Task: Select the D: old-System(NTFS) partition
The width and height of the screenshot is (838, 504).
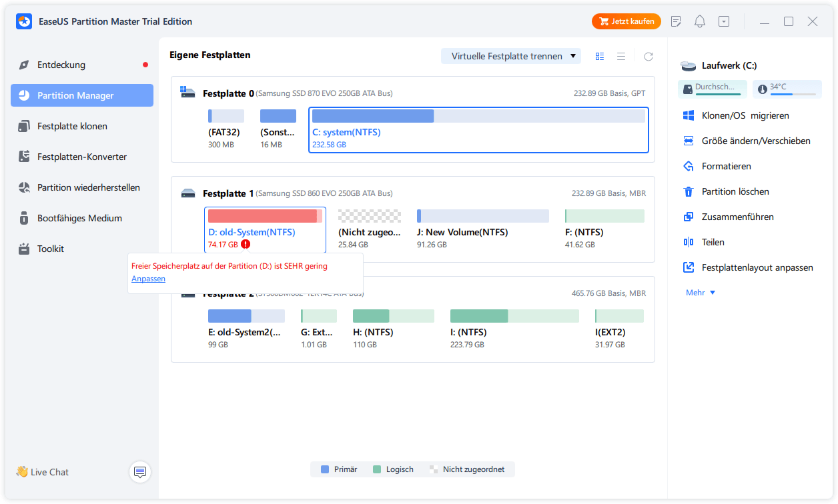Action: coord(265,229)
